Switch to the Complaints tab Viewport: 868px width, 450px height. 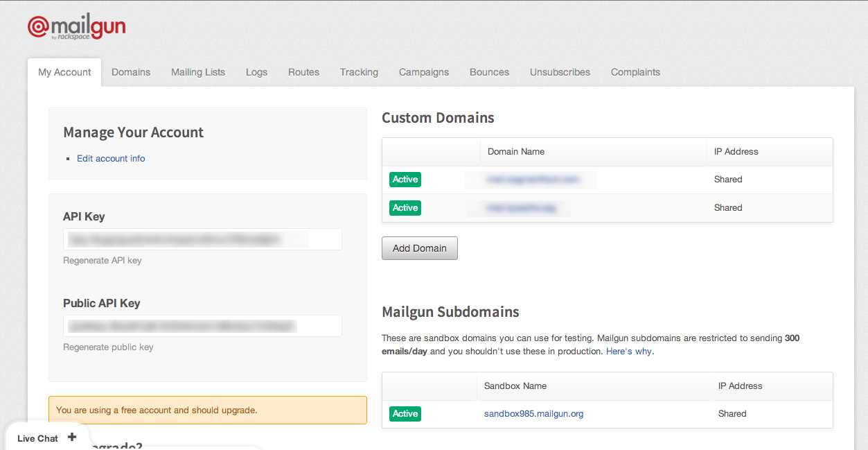point(635,72)
